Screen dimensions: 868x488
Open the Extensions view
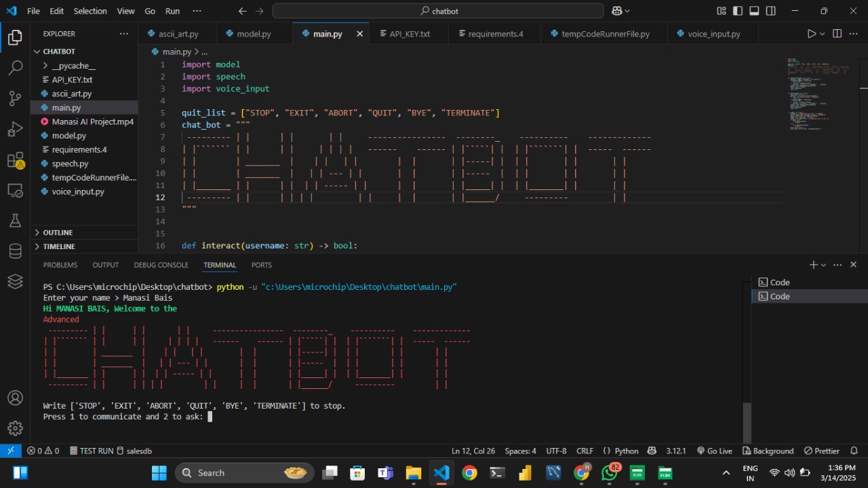pos(15,160)
